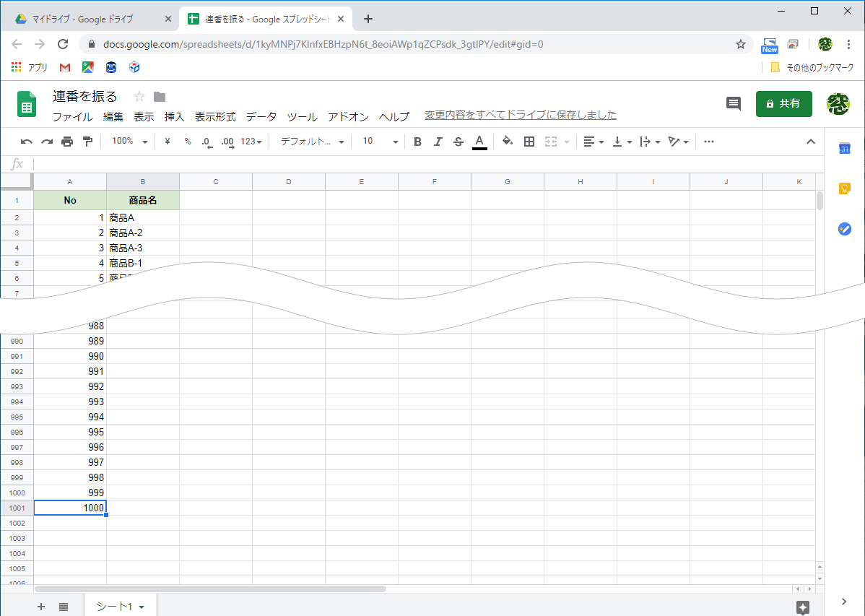Open horizontal align dropdown
The width and height of the screenshot is (865, 616).
pyautogui.click(x=594, y=142)
